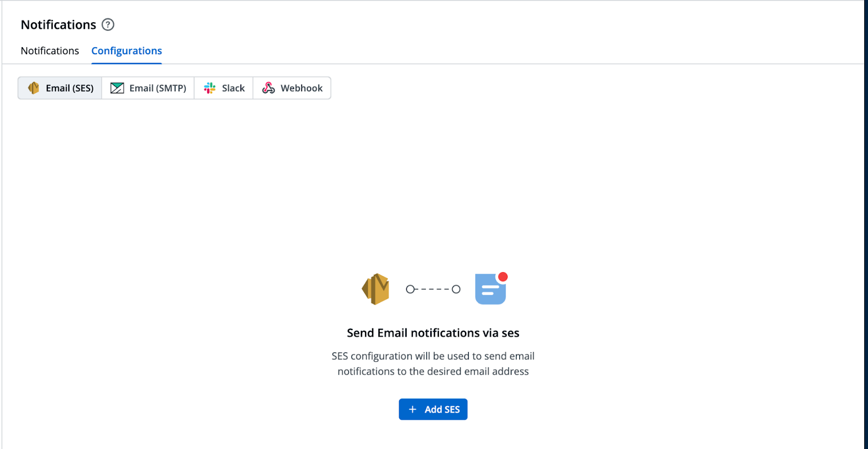Click the SES configuration description text

(432, 363)
